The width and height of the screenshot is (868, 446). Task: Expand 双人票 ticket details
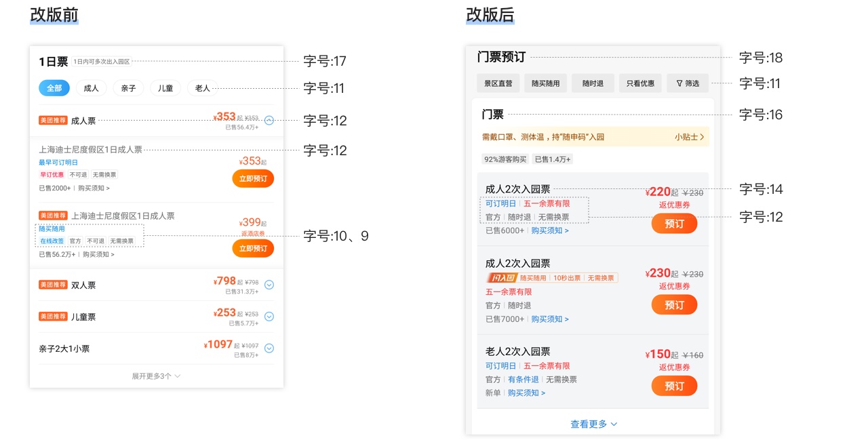click(269, 285)
